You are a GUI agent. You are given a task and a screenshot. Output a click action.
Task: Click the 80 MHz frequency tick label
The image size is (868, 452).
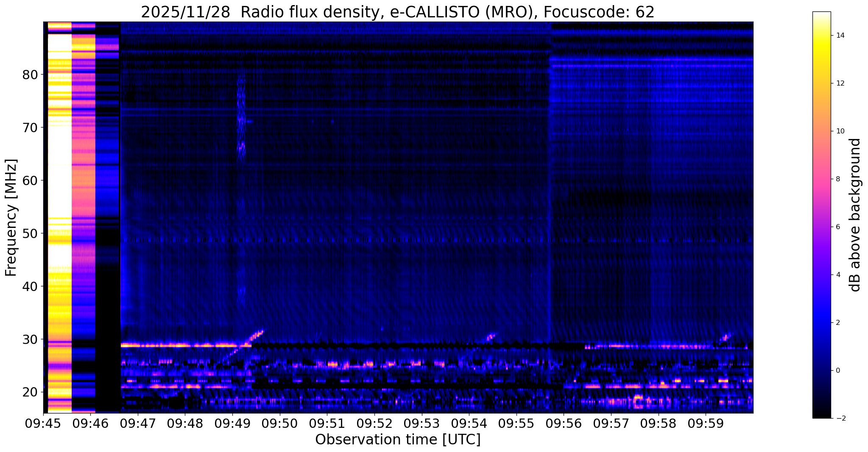tap(30, 75)
